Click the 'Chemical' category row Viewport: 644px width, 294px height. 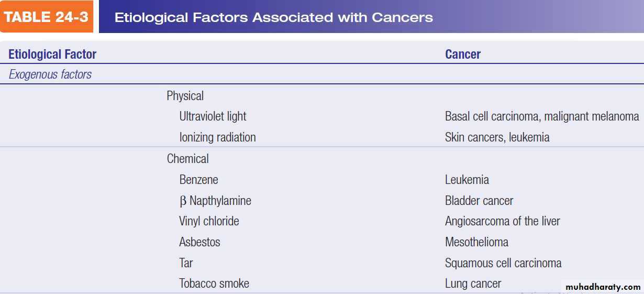coord(187,158)
